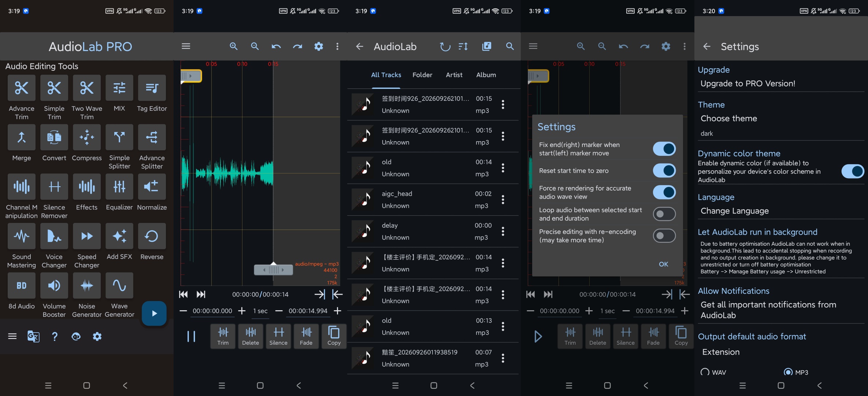
Task: Launch the MIX tool
Action: click(x=119, y=88)
